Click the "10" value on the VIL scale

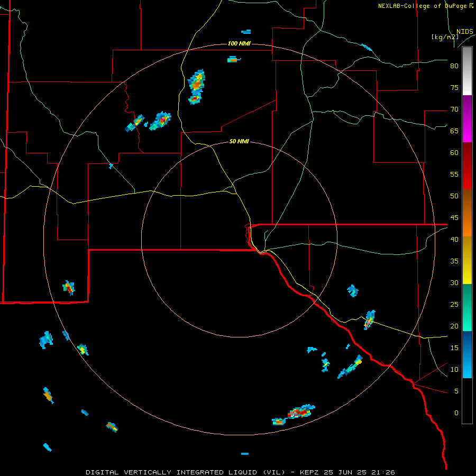click(454, 370)
